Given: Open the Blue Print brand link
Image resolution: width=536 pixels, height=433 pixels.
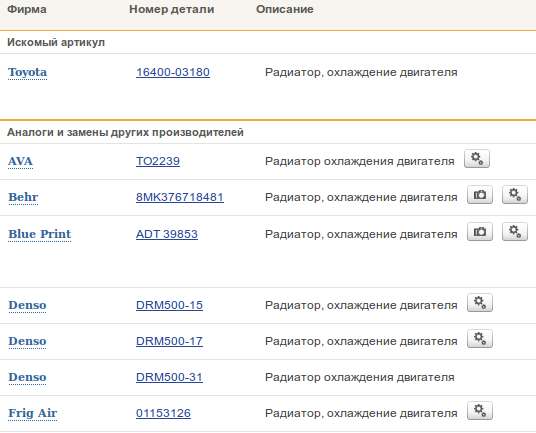Looking at the screenshot, I should point(39,234).
